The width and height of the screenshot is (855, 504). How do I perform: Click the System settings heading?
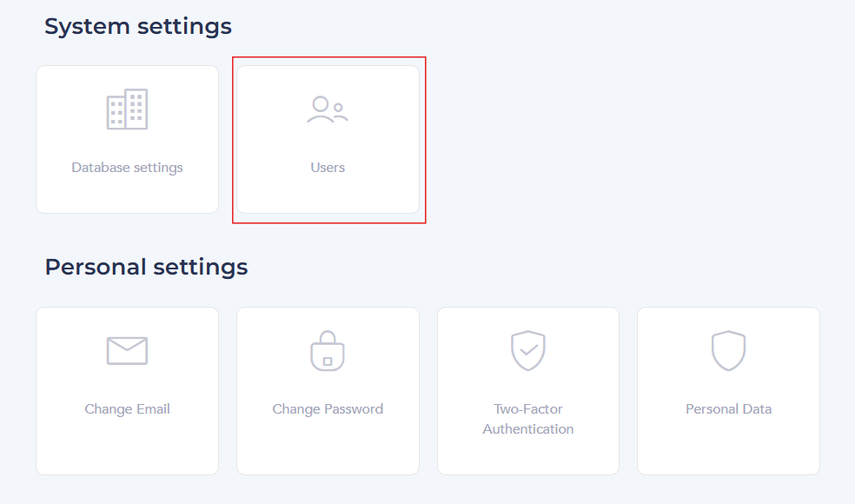[x=138, y=27]
